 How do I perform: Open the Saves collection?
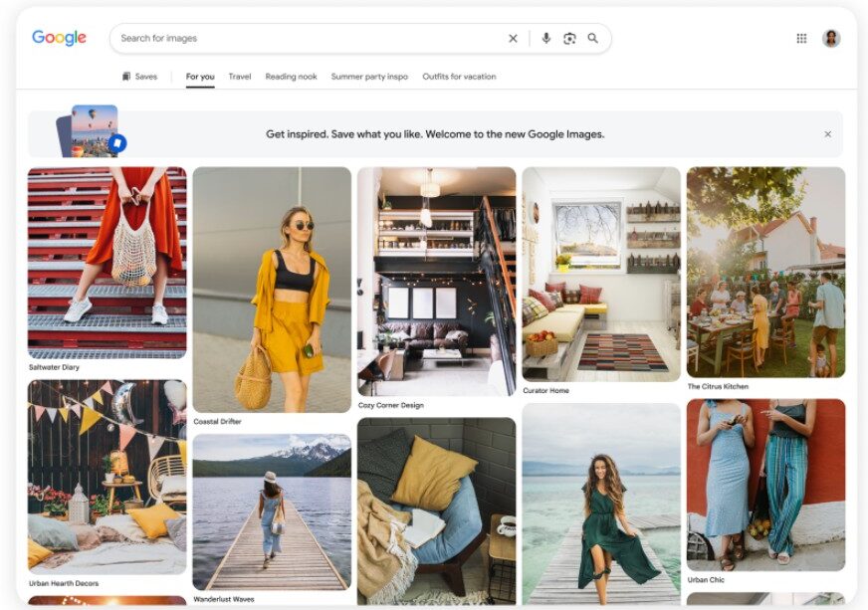tap(139, 77)
